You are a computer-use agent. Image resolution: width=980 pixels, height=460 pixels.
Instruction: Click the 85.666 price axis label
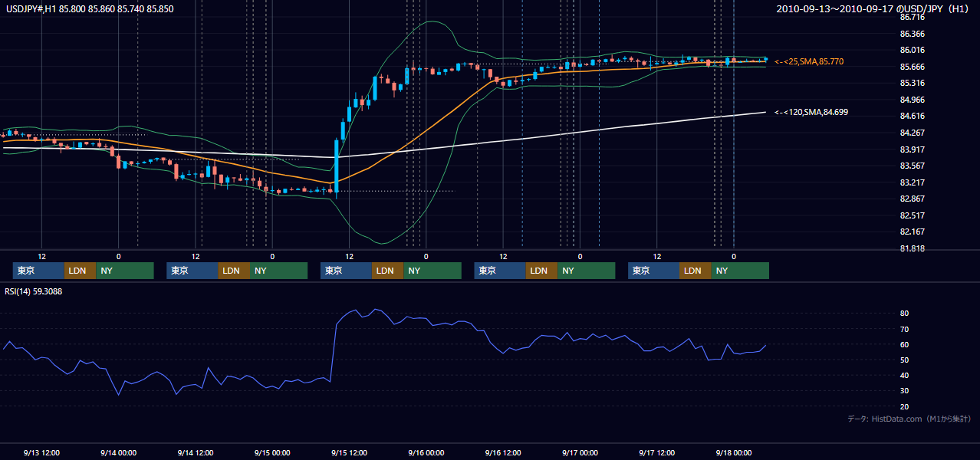[911, 67]
